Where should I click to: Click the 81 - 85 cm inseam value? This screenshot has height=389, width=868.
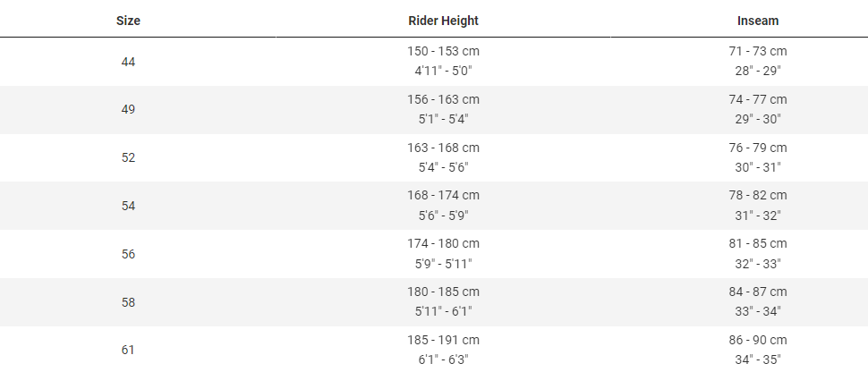758,243
